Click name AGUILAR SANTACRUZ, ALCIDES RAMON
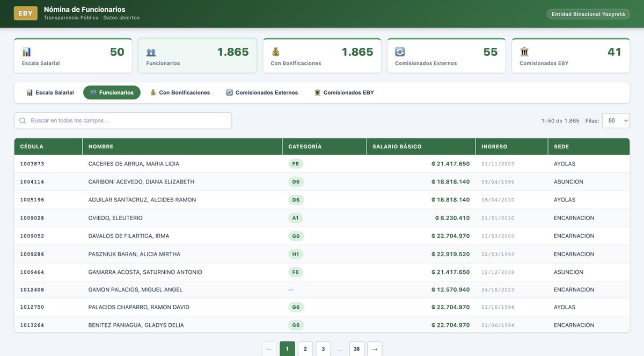The height and width of the screenshot is (356, 644). (x=142, y=200)
